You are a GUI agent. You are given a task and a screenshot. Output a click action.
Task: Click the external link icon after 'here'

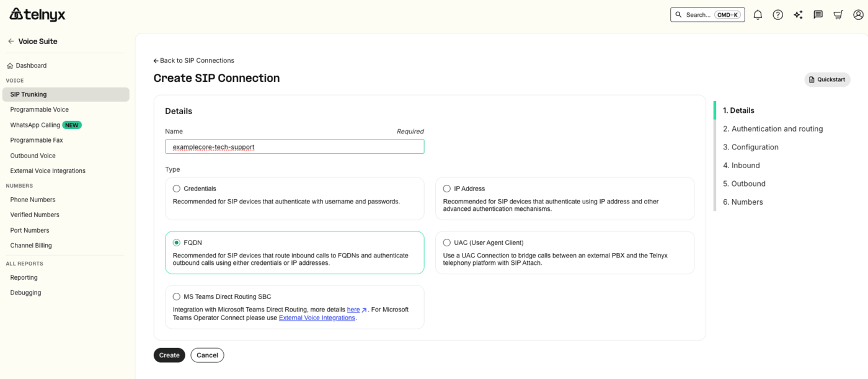(x=365, y=310)
